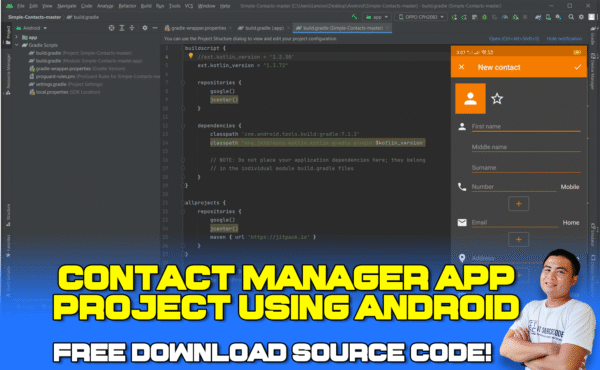
Task: Toggle the favorite star on new contact
Action: click(497, 99)
